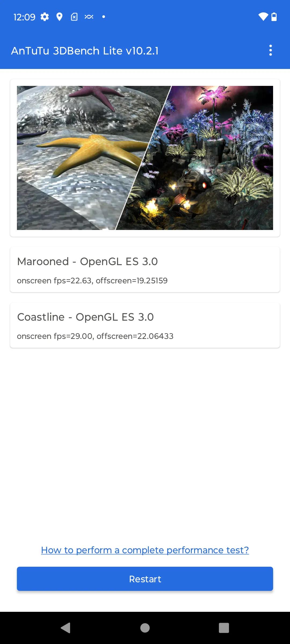Tap the AnTuTu 3DBench Lite title
290x644 pixels.
pos(85,51)
